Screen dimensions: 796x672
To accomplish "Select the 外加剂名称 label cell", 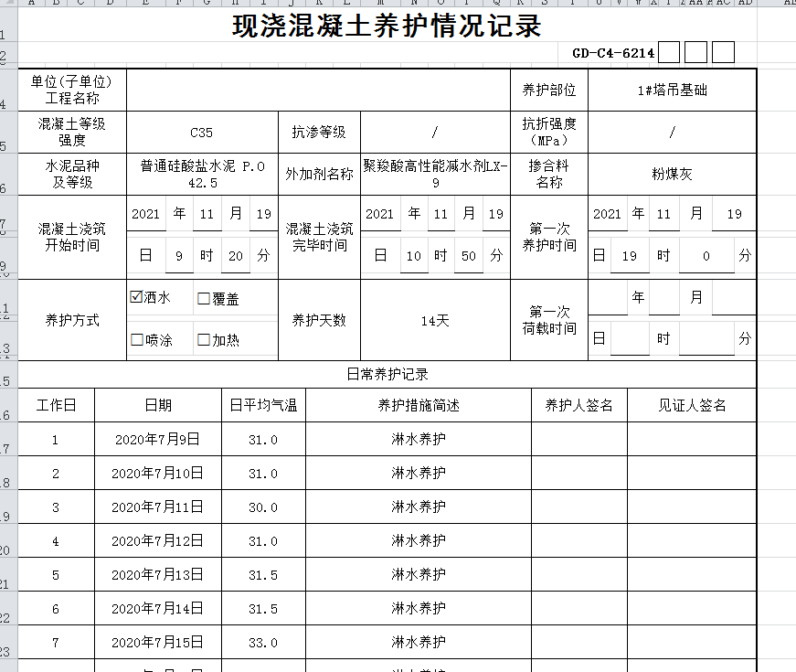I will pos(319,175).
